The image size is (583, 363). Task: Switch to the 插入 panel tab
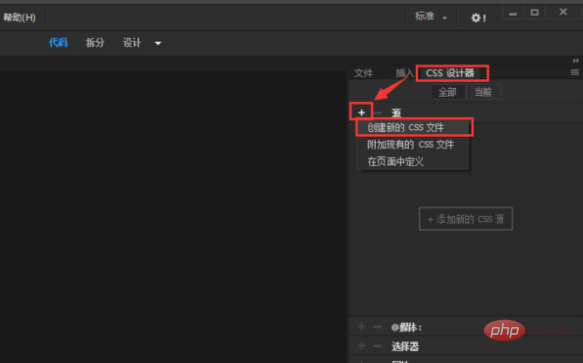[x=405, y=73]
